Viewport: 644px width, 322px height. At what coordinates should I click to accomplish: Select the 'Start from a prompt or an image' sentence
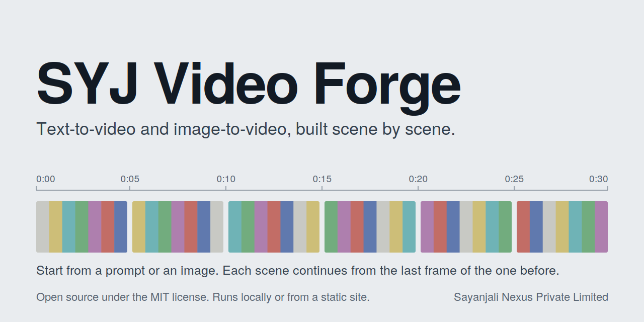point(127,271)
